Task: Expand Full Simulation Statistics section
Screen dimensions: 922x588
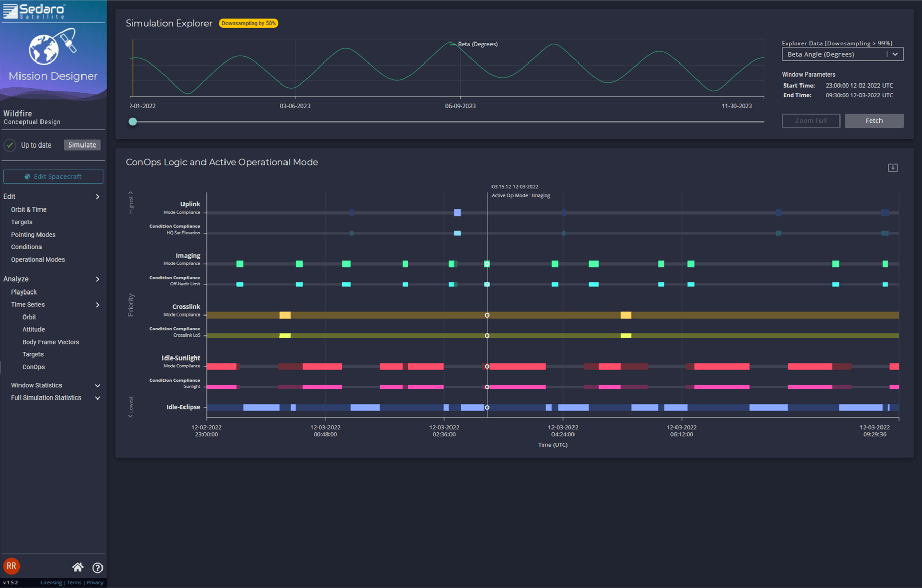Action: click(x=97, y=398)
